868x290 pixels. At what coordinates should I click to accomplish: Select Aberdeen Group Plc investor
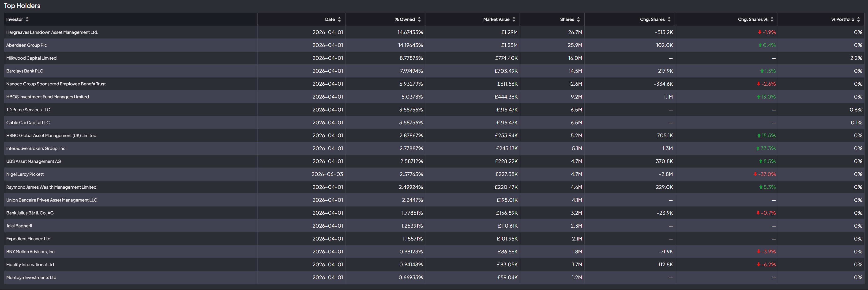[27, 45]
